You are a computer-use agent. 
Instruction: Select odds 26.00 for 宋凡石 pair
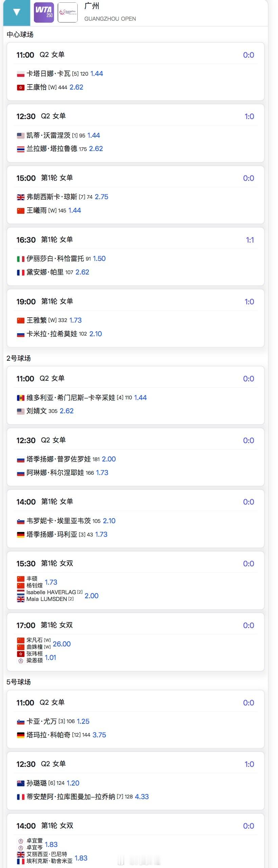(x=62, y=644)
